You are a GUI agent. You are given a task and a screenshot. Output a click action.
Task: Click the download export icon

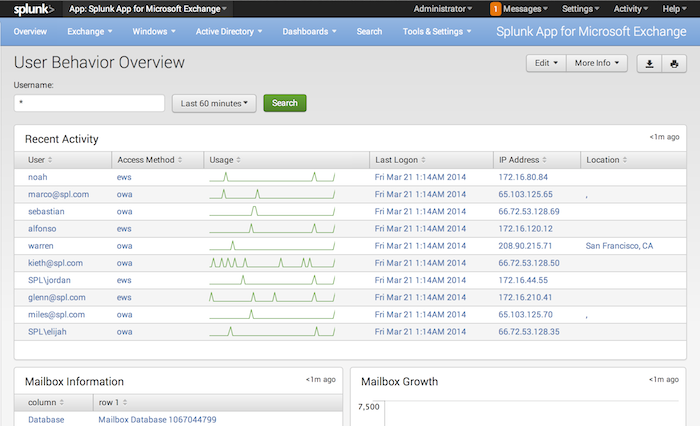tap(650, 64)
